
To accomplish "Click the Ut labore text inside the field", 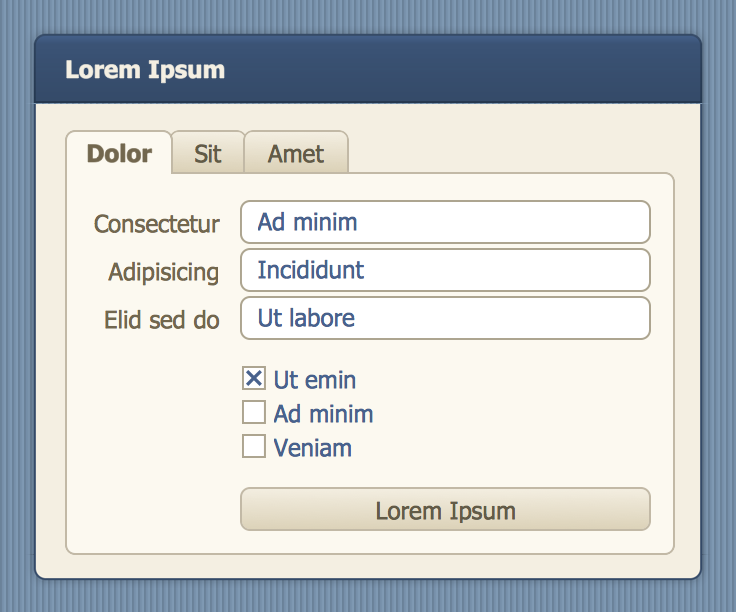I will click(306, 318).
